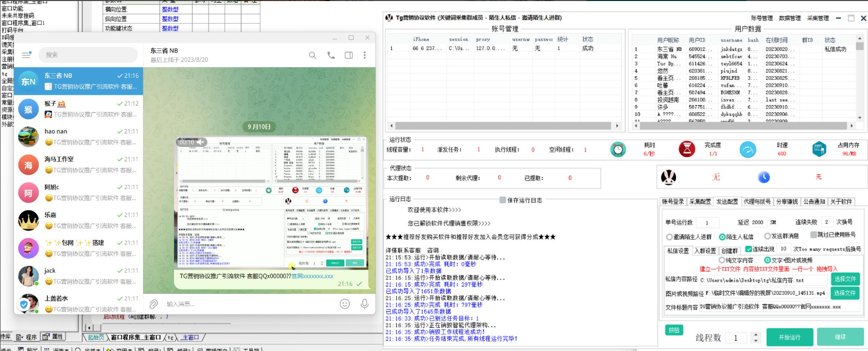Select the 邀请陌生人进群 radio button
This screenshot has width=868, height=351.
[669, 237]
